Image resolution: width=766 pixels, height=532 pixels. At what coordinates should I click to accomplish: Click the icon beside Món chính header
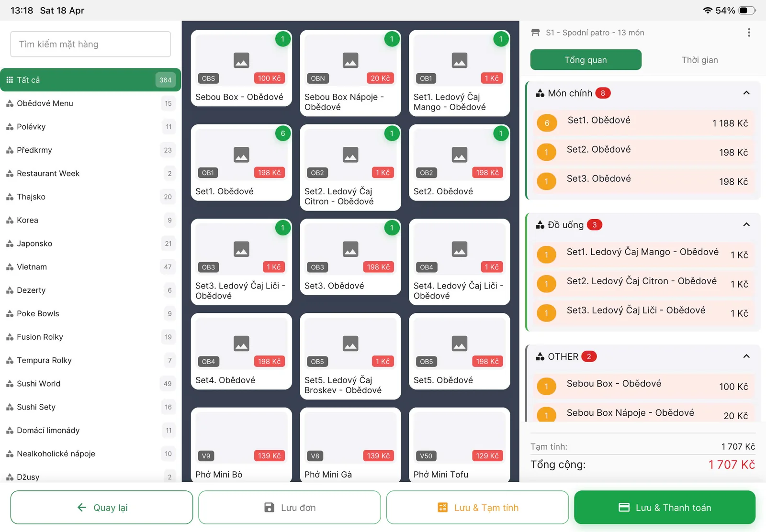coord(540,93)
